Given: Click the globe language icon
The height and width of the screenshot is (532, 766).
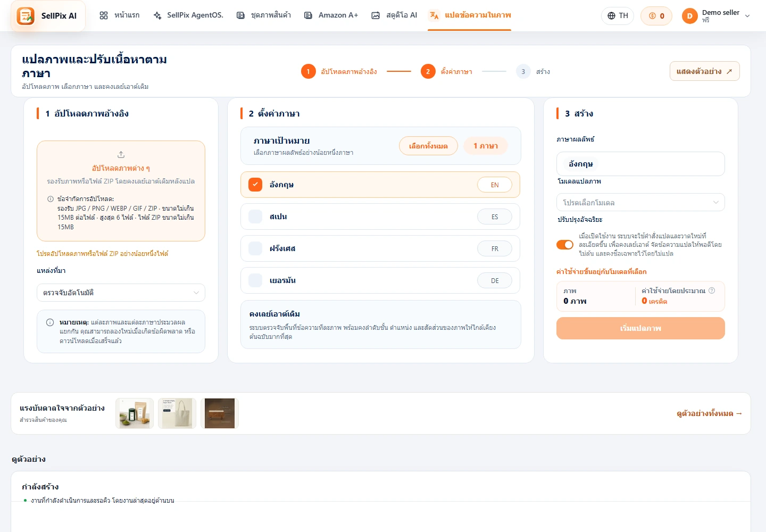Looking at the screenshot, I should click(x=611, y=16).
